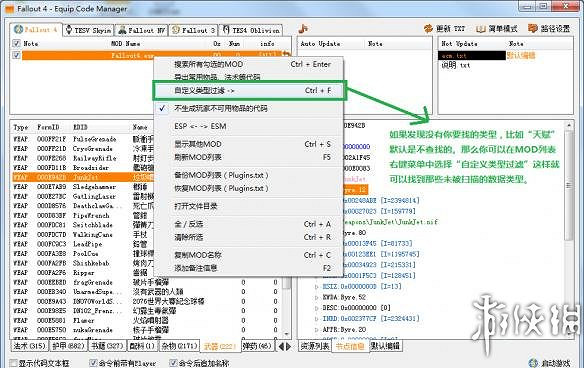
Task: Select the Switchblade row
Action: [83, 225]
